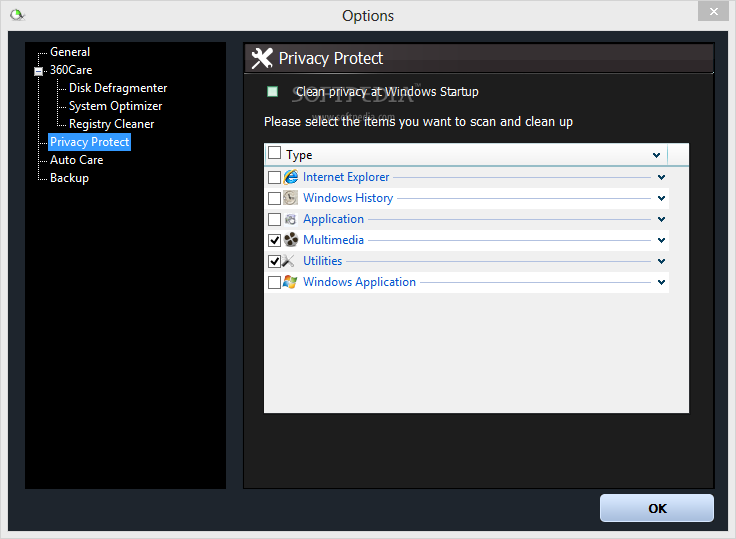This screenshot has height=539, width=736.
Task: Uncheck the Multimedia checkbox
Action: [x=274, y=240]
